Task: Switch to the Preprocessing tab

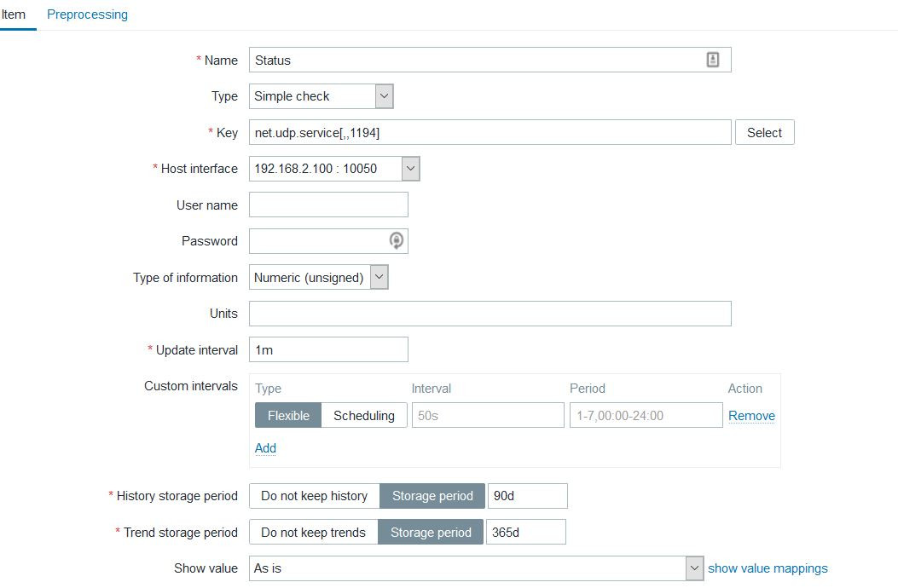Action: click(87, 14)
